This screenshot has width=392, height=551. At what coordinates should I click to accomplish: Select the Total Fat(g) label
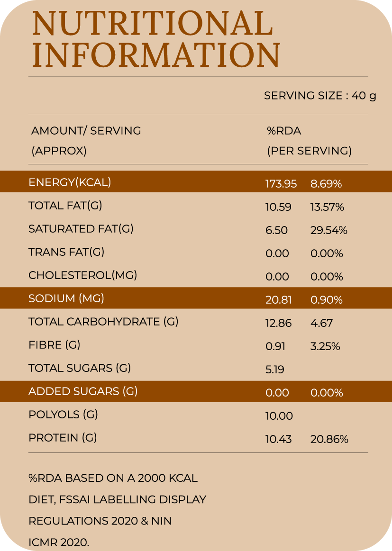point(65,206)
